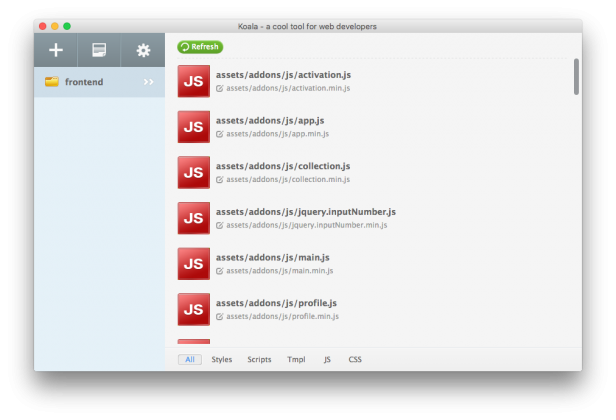Click the plus icon to add project
Image resolution: width=616 pixels, height=420 pixels.
click(x=56, y=50)
